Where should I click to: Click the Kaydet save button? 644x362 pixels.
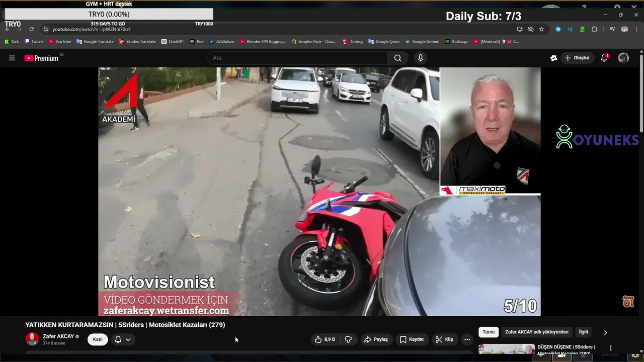pyautogui.click(x=412, y=339)
